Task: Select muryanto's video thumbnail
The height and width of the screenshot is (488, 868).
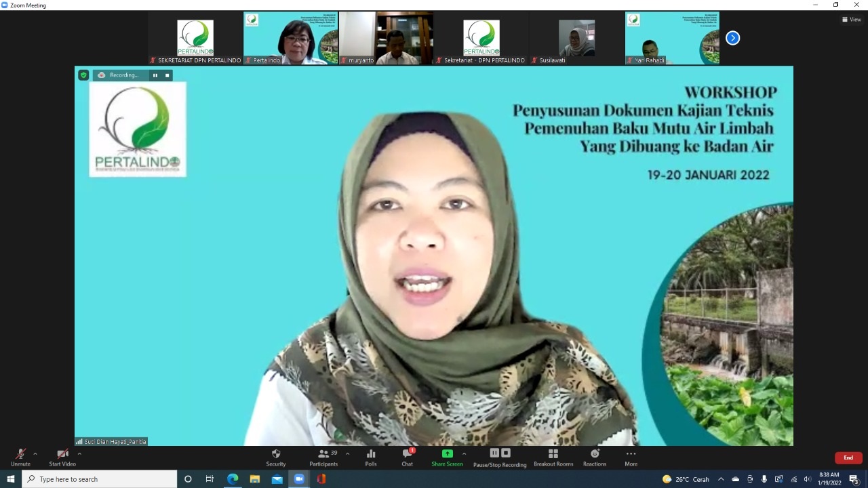Action: (x=386, y=38)
